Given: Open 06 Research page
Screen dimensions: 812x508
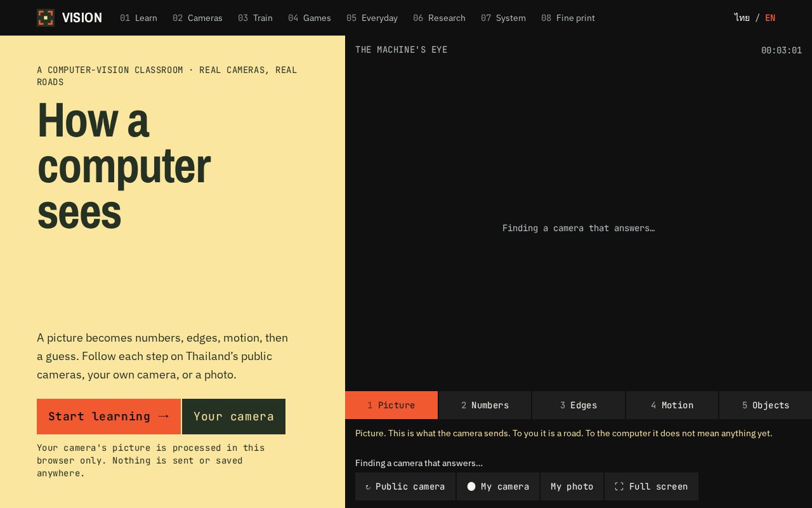Looking at the screenshot, I should pyautogui.click(x=439, y=18).
